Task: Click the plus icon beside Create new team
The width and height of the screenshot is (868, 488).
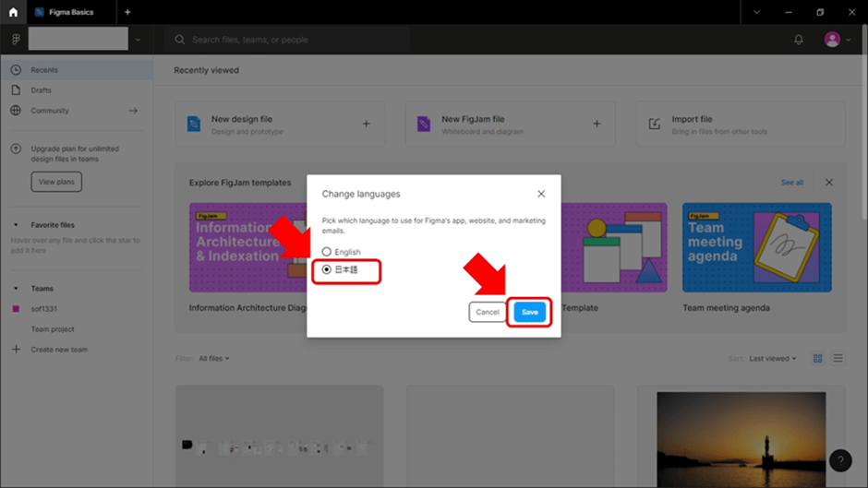Action: (x=16, y=350)
